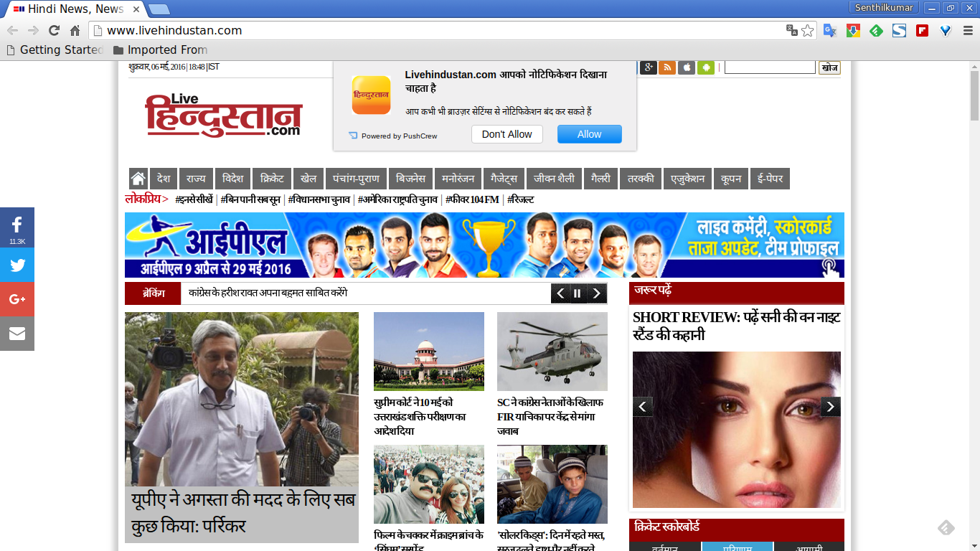The height and width of the screenshot is (551, 980).
Task: Open the विदेश navigation menu item
Action: pyautogui.click(x=233, y=179)
